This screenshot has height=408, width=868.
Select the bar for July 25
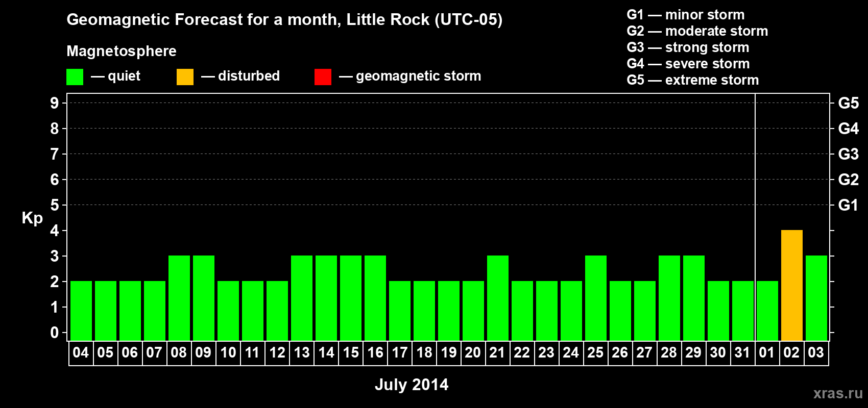tap(596, 298)
